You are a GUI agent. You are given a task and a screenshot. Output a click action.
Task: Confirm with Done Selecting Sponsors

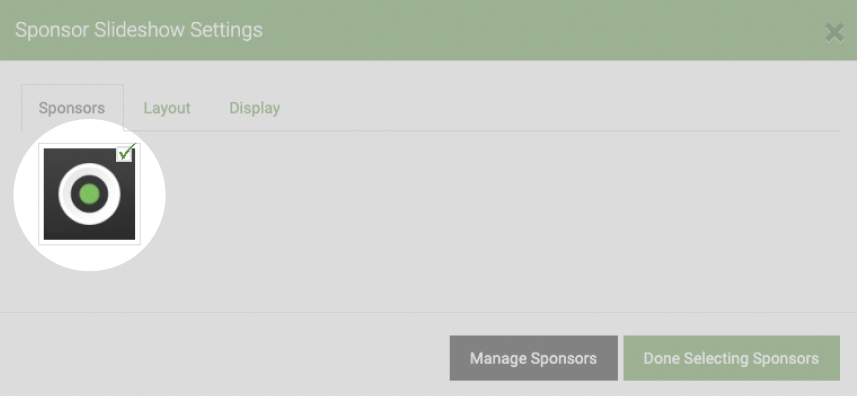pyautogui.click(x=731, y=358)
